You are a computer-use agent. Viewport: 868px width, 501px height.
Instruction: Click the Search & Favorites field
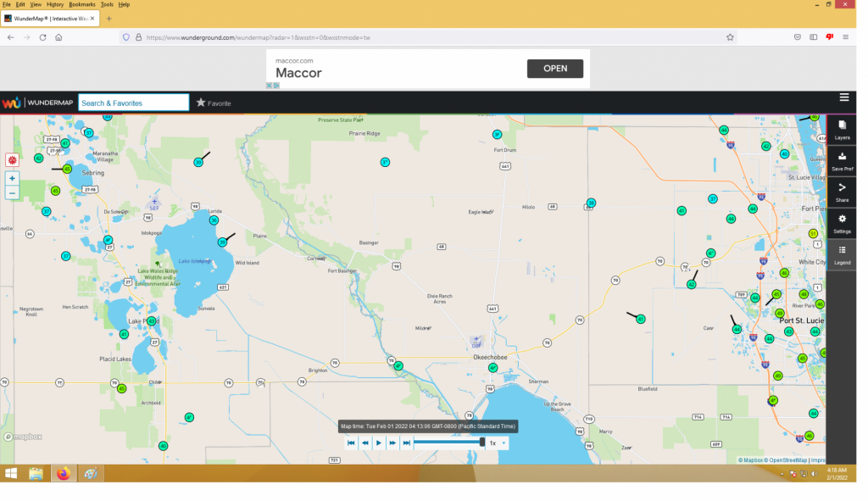coord(133,103)
